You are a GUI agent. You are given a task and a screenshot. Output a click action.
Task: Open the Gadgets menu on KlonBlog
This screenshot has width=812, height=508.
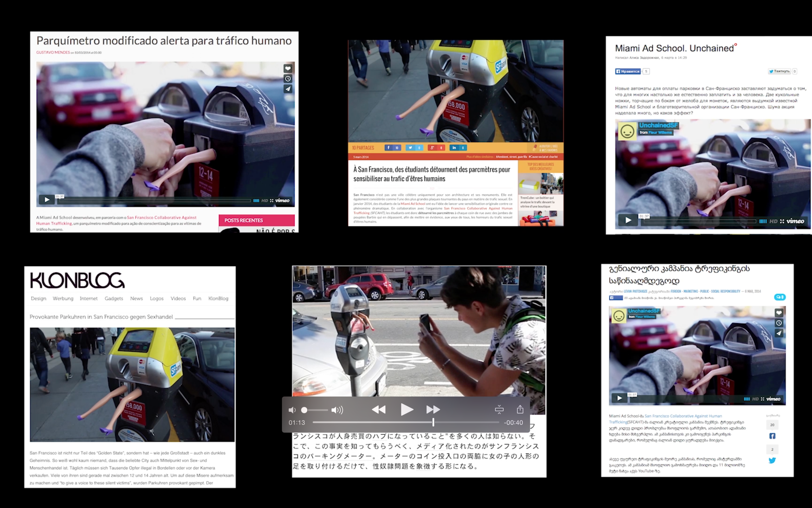pyautogui.click(x=114, y=298)
